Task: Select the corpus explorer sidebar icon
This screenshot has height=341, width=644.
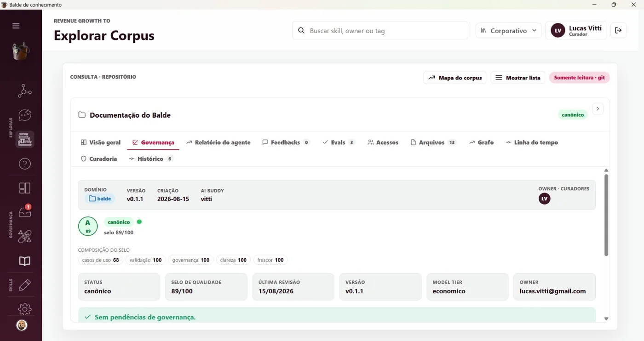Action: tap(25, 139)
